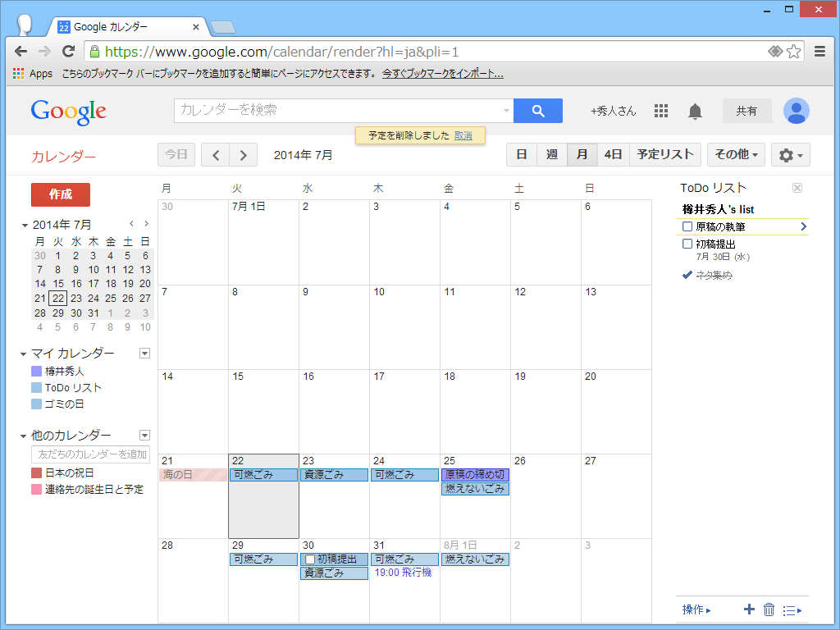
Task: Go to the next month in the main toolbar
Action: coord(243,155)
